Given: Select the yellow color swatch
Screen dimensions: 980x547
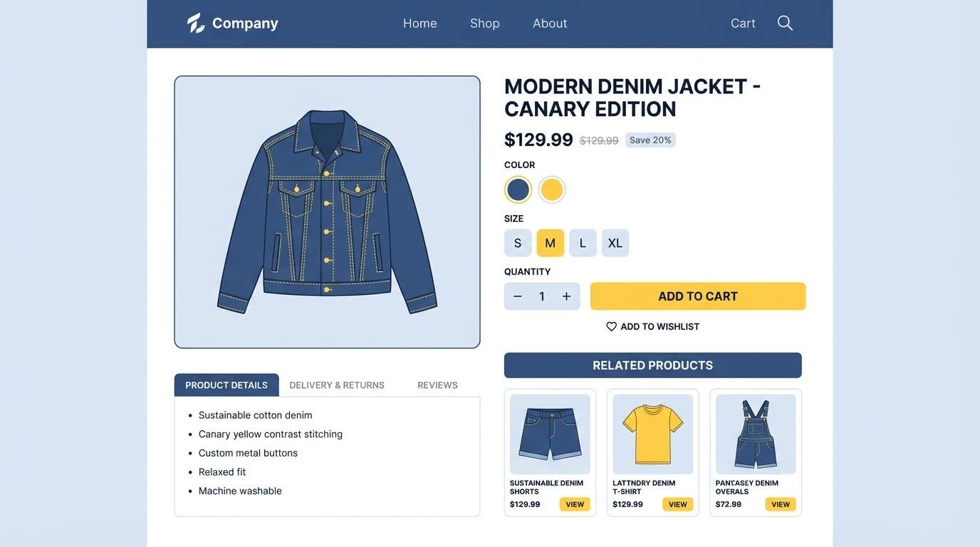Looking at the screenshot, I should pos(552,189).
